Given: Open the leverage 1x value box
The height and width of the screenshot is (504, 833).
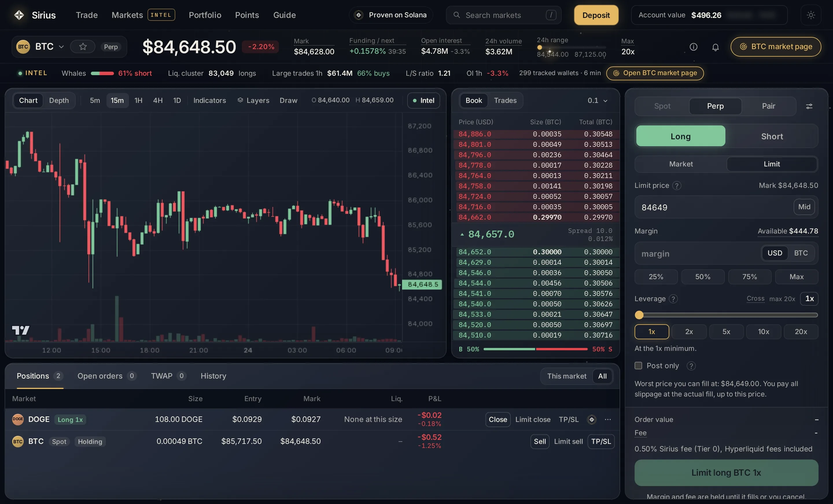Looking at the screenshot, I should [809, 299].
